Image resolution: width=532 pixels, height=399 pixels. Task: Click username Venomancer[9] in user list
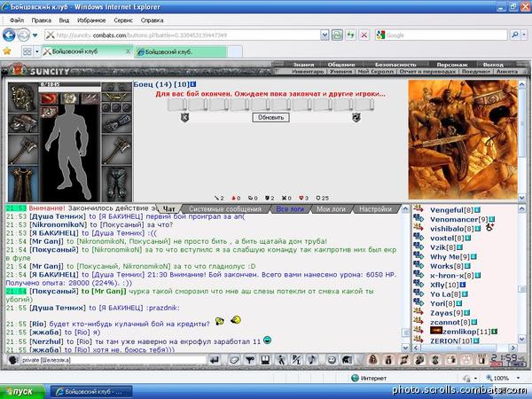tap(458, 219)
